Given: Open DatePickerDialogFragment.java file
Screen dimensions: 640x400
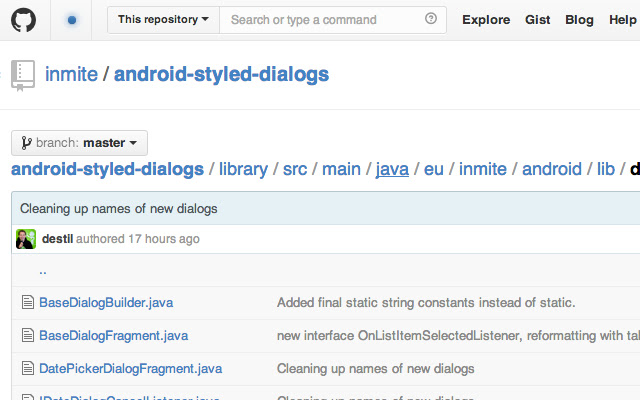Looking at the screenshot, I should click(x=131, y=369).
